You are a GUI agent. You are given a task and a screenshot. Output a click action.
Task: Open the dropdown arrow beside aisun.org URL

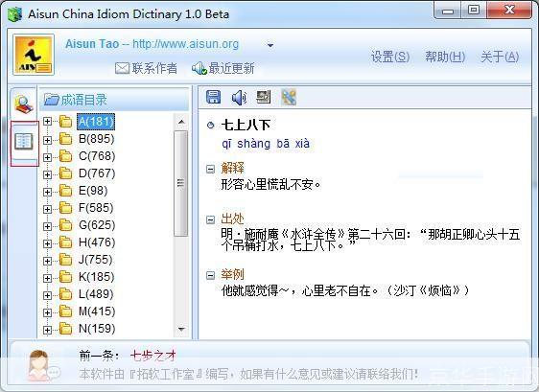tap(270, 45)
